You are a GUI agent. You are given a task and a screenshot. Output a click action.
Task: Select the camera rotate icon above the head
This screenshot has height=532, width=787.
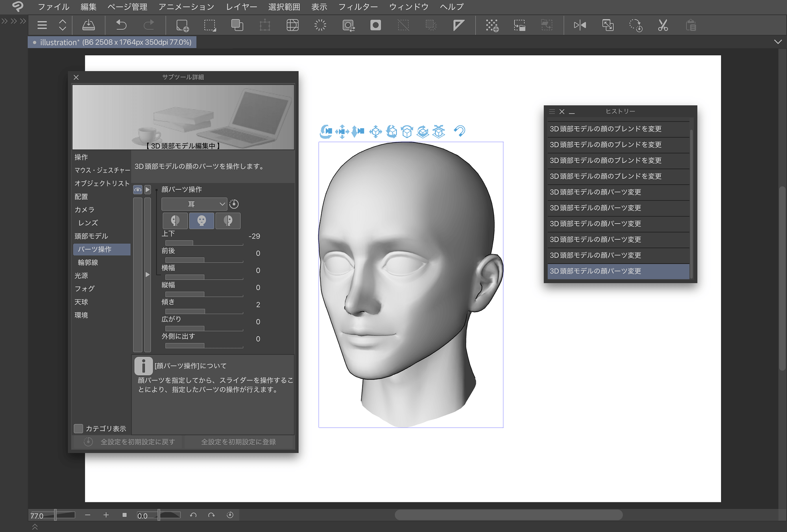coord(326,131)
